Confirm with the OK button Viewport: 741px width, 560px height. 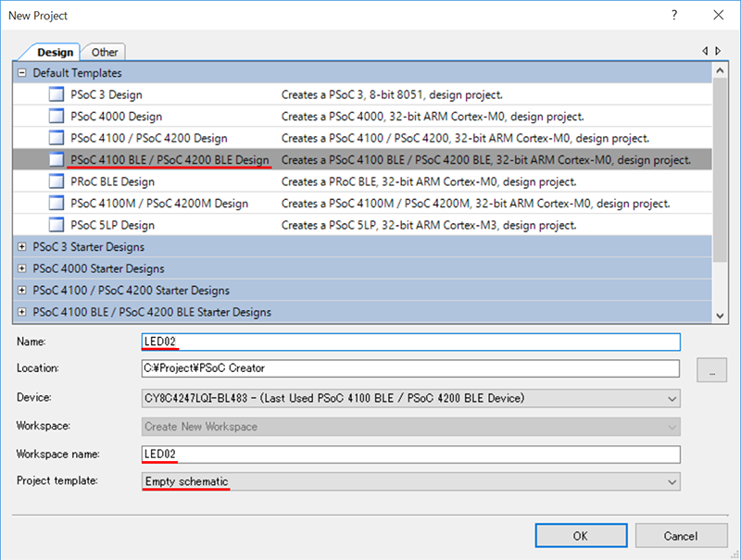581,536
